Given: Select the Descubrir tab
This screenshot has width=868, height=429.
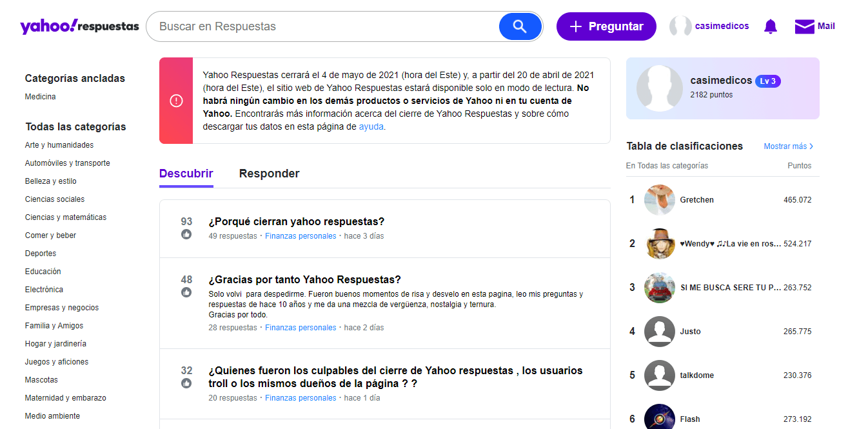Looking at the screenshot, I should [x=186, y=174].
